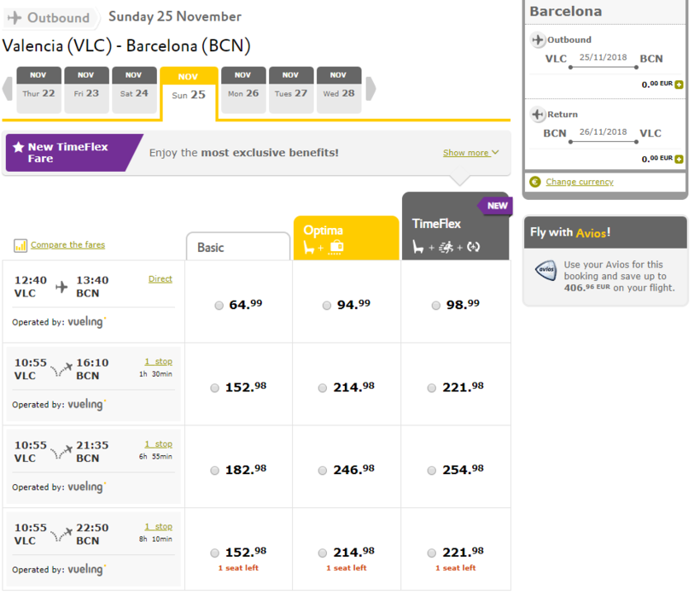Switch to the Mon 26 Nov date tab

[243, 90]
